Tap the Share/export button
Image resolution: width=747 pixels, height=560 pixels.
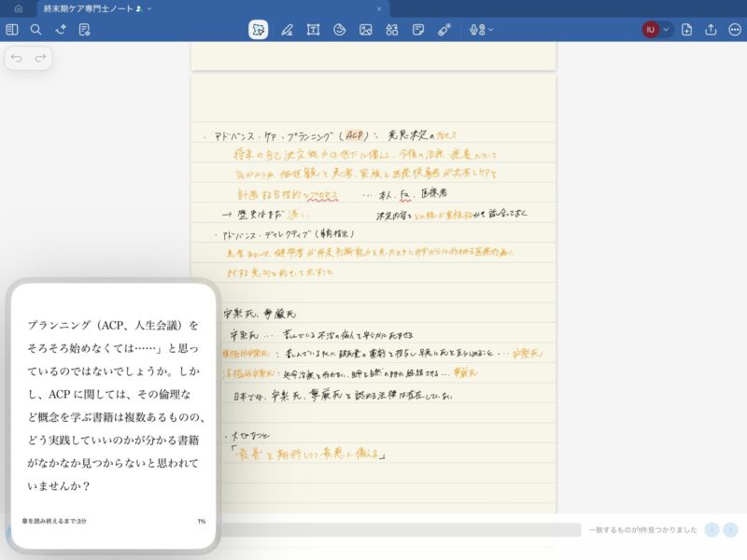(x=711, y=30)
